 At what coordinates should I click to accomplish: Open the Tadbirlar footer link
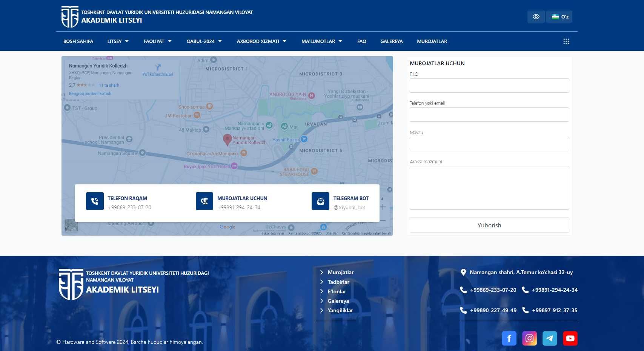(x=338, y=282)
